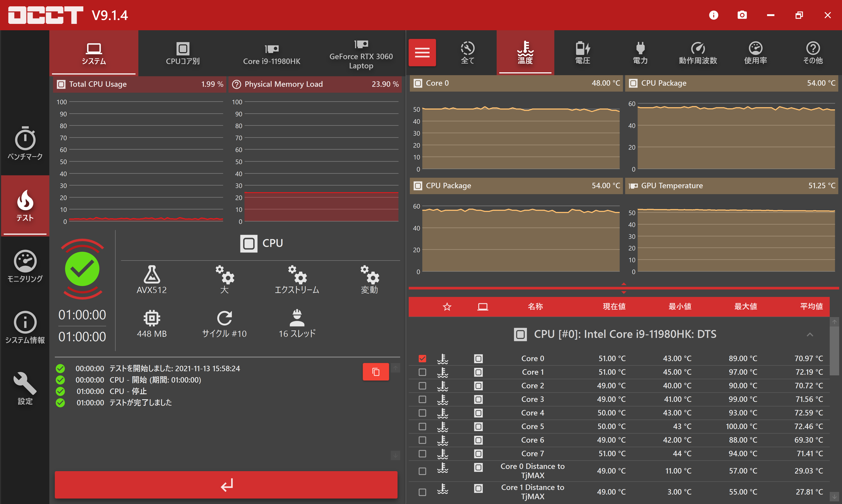Click the up arrow on red divider

tap(624, 284)
